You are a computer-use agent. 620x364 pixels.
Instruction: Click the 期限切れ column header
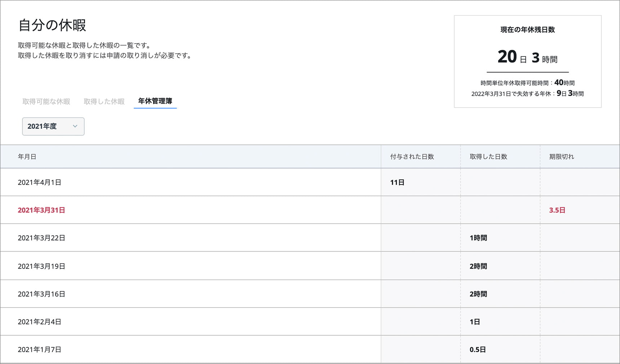[x=562, y=157]
